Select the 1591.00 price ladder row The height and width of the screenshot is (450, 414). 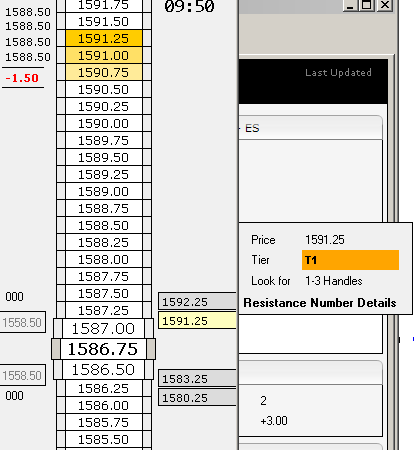[x=104, y=55]
